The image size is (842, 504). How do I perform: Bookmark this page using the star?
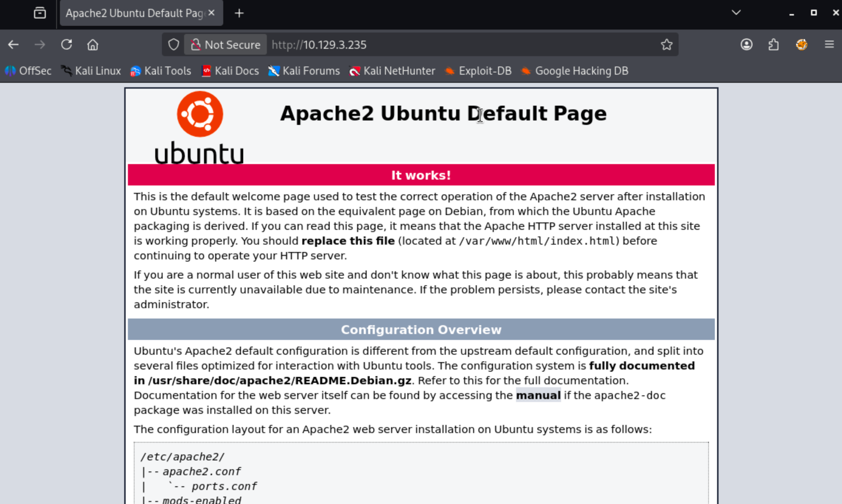(x=666, y=44)
